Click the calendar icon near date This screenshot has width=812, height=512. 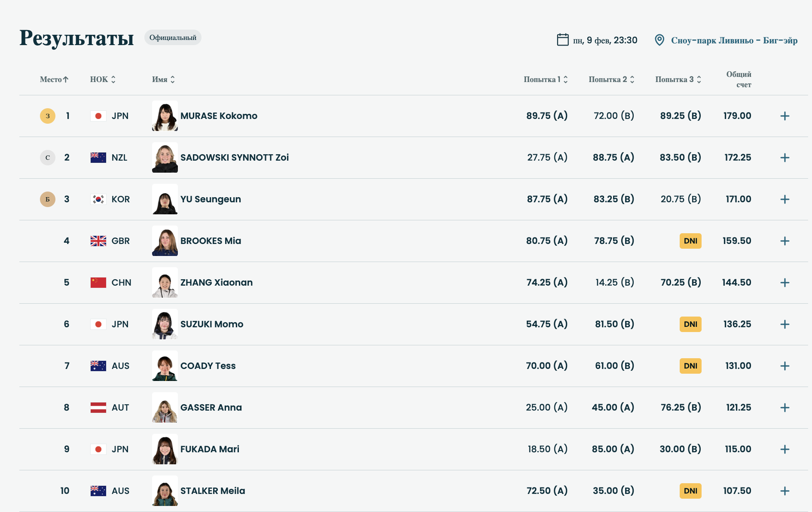(x=562, y=40)
